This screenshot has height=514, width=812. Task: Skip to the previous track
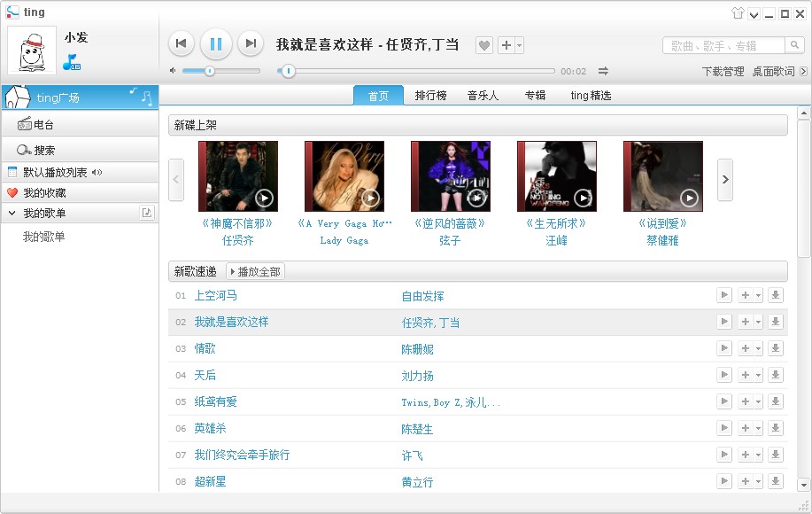(181, 43)
